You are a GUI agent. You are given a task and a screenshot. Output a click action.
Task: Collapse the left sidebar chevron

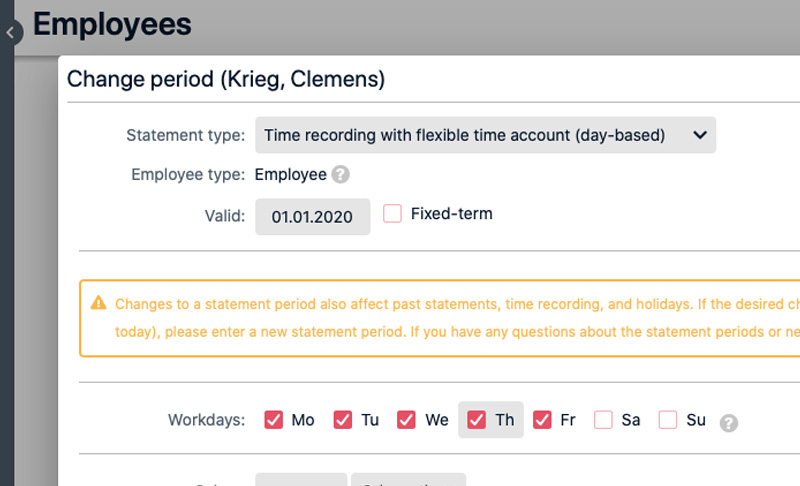10,33
